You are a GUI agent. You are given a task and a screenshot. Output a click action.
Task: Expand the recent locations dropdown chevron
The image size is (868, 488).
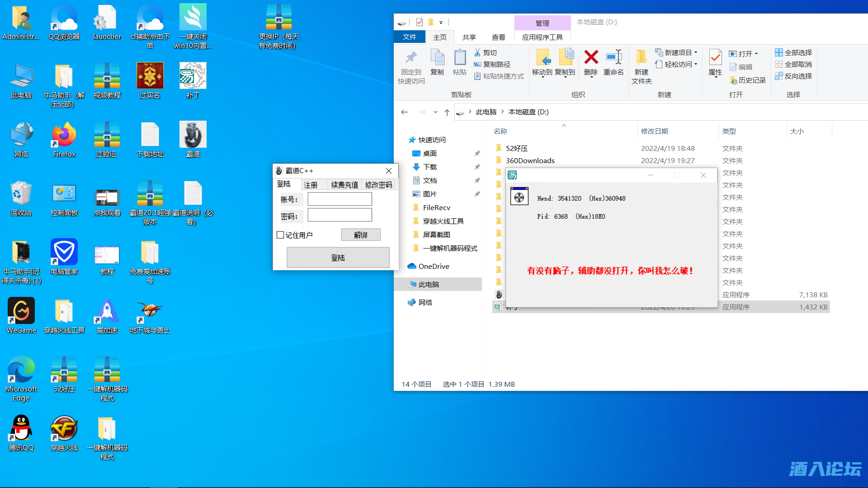pyautogui.click(x=435, y=112)
